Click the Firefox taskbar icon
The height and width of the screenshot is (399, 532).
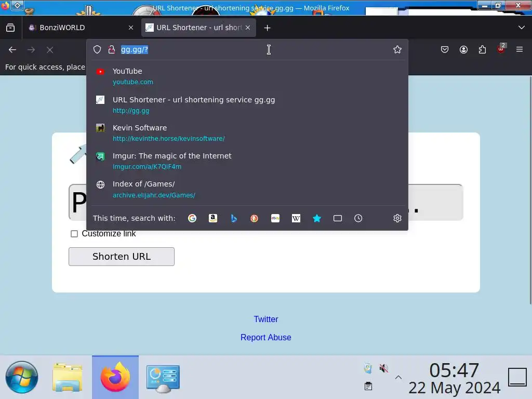[x=115, y=377]
